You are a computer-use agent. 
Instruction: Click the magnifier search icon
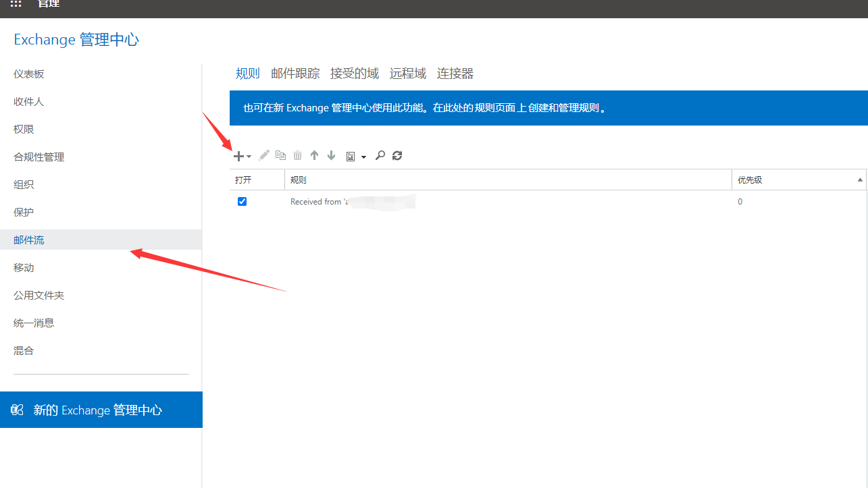tap(380, 155)
